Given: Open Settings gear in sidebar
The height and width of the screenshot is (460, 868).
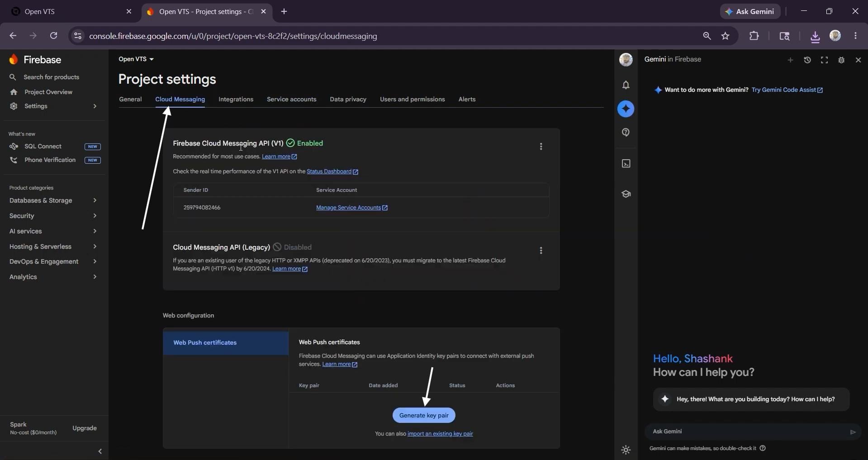Looking at the screenshot, I should click(14, 106).
